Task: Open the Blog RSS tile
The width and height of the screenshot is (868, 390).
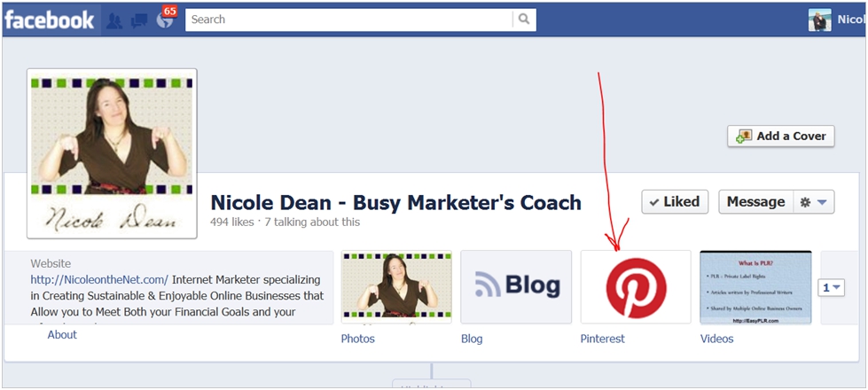Action: point(516,286)
